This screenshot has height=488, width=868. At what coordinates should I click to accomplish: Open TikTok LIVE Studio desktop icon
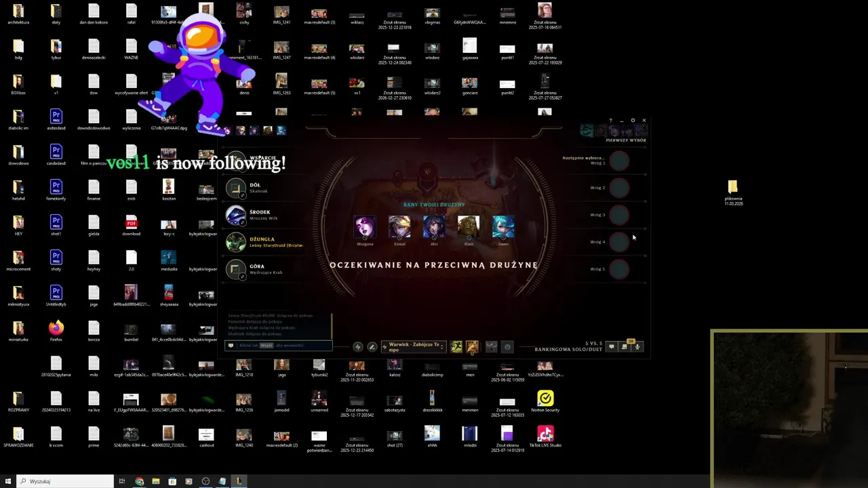point(545,436)
